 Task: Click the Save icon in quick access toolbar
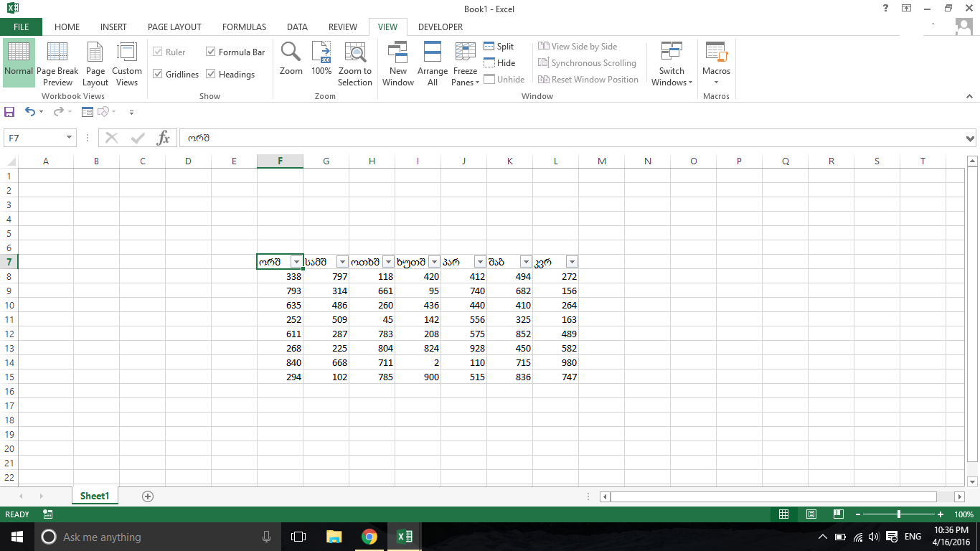click(9, 112)
